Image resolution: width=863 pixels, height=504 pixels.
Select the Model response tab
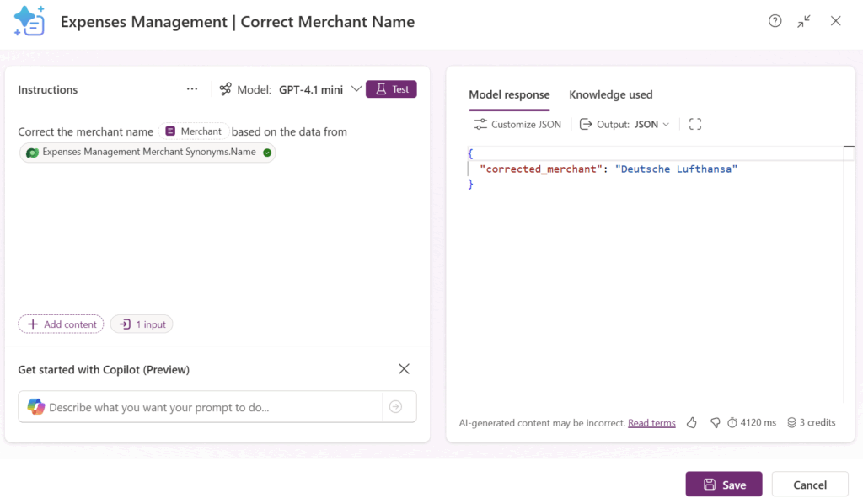(x=509, y=94)
